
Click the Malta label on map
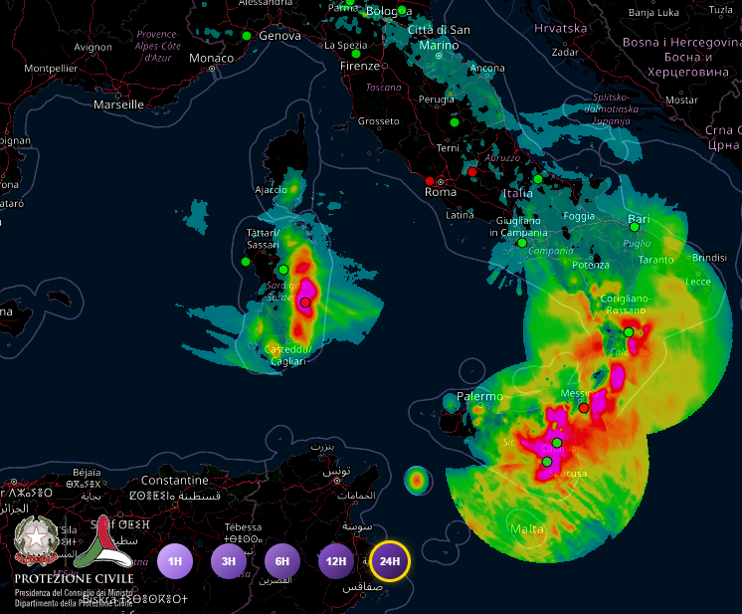point(528,528)
